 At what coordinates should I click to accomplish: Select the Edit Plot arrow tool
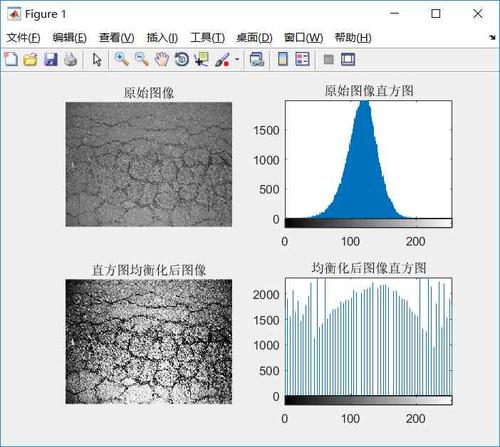point(97,60)
